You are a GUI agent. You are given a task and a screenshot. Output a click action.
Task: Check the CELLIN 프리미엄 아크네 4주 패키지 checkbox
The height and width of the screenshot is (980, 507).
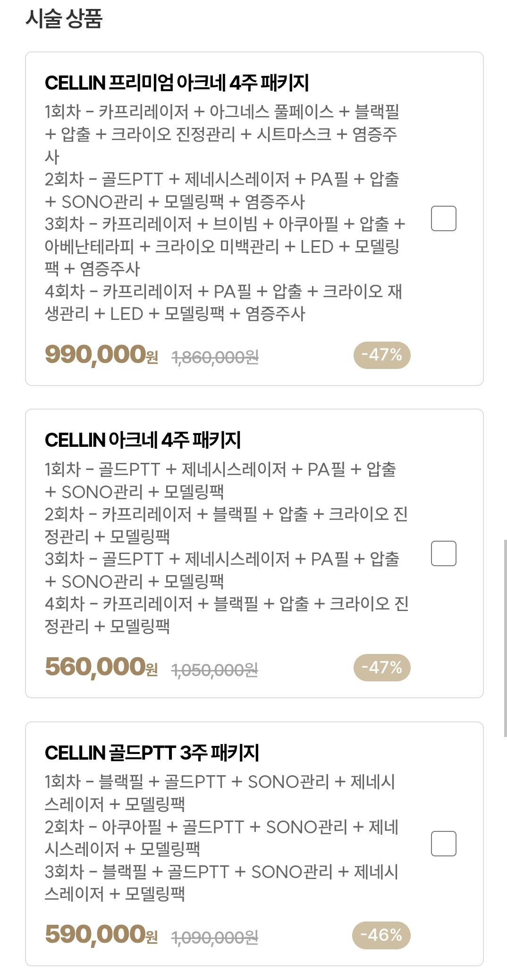pos(443,218)
